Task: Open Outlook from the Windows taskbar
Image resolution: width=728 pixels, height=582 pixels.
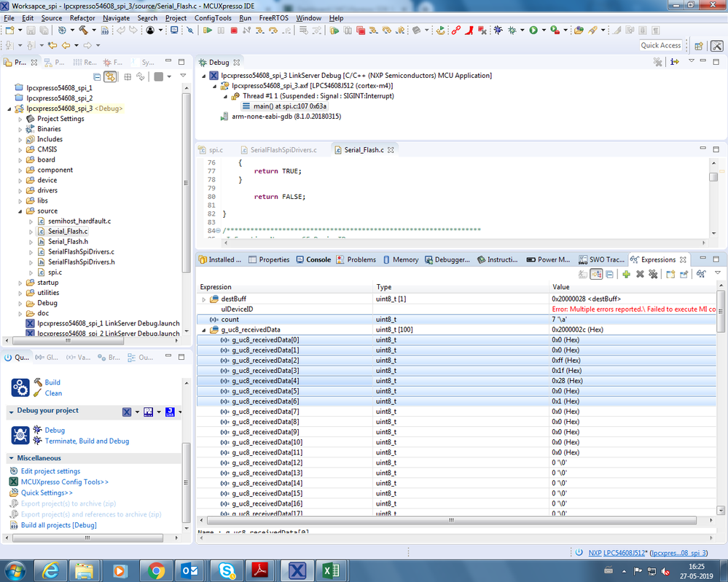Action: pos(189,570)
